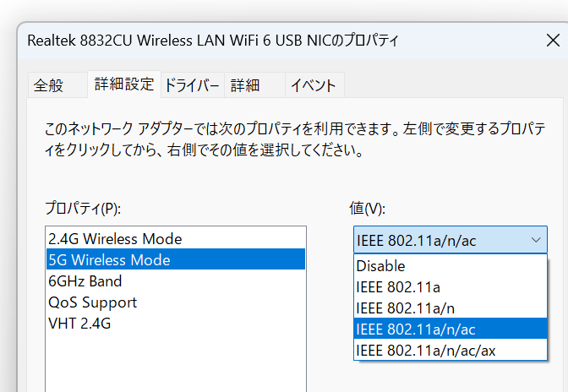Select the 詳細設定 tab
The width and height of the screenshot is (568, 392).
124,84
